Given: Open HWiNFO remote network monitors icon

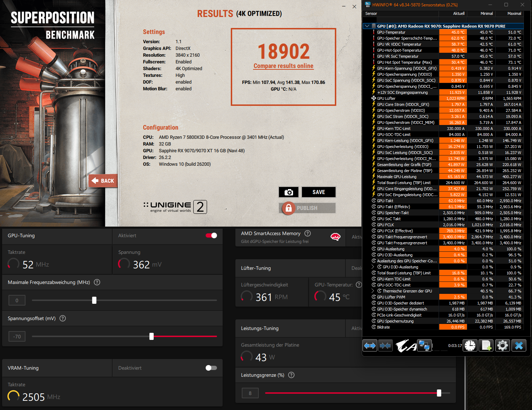Looking at the screenshot, I should (x=424, y=345).
